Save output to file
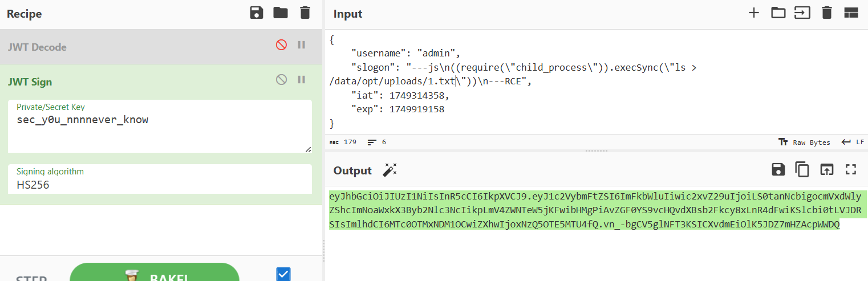This screenshot has width=868, height=281. tap(778, 169)
